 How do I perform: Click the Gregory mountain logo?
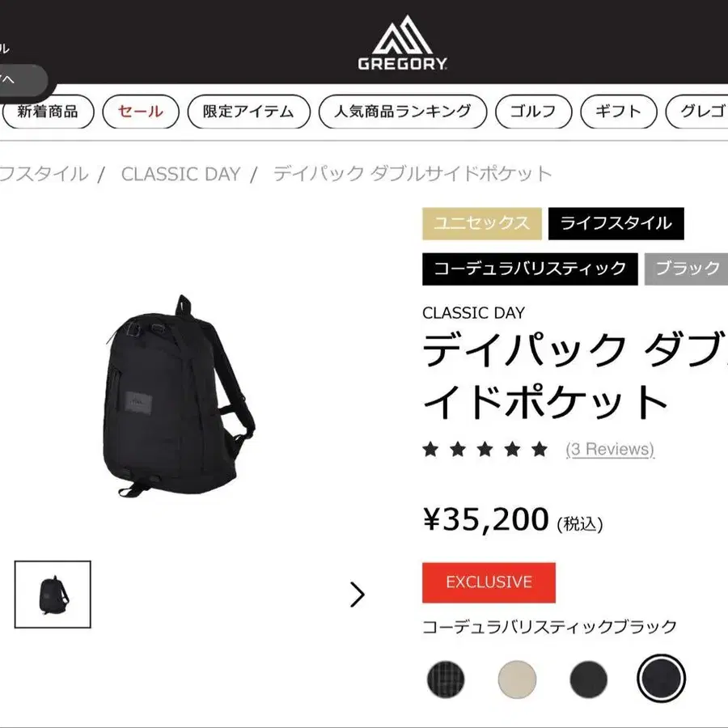click(402, 42)
